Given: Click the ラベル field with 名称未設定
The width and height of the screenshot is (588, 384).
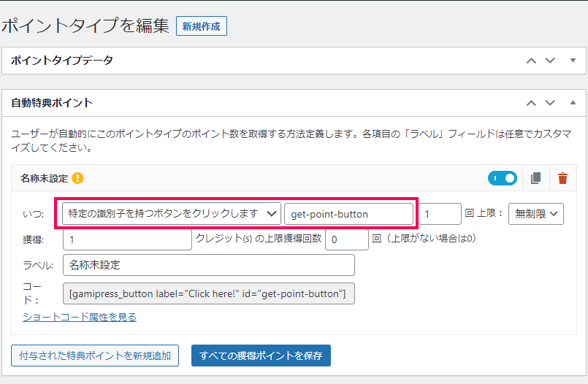Looking at the screenshot, I should click(x=209, y=265).
